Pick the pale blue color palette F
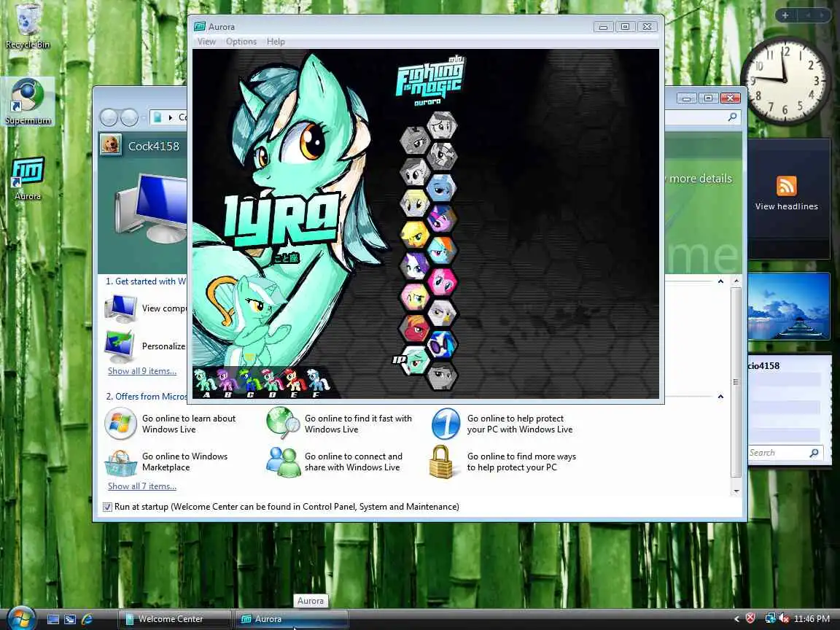The height and width of the screenshot is (630, 840). (x=317, y=383)
